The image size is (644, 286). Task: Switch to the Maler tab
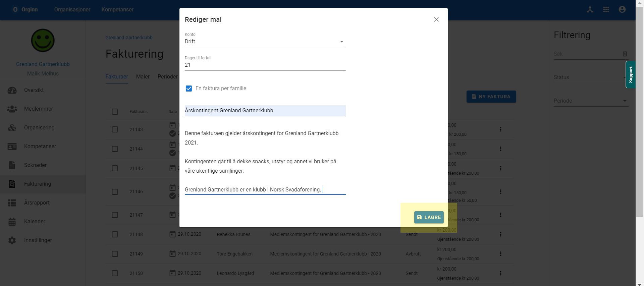coord(143,77)
